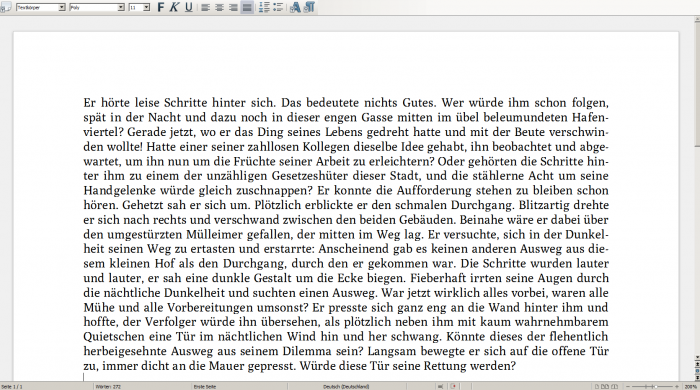Click the document modified indicator
The height and width of the screenshot is (390, 700).
(454, 386)
